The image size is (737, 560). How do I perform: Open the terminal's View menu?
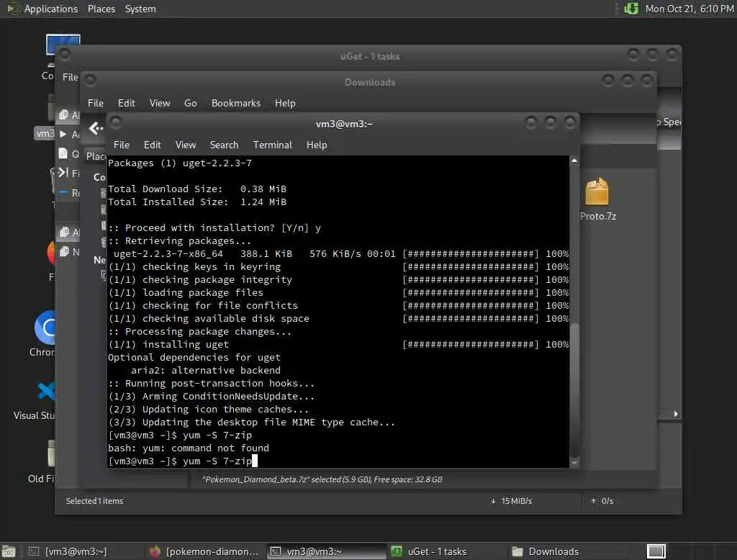186,145
